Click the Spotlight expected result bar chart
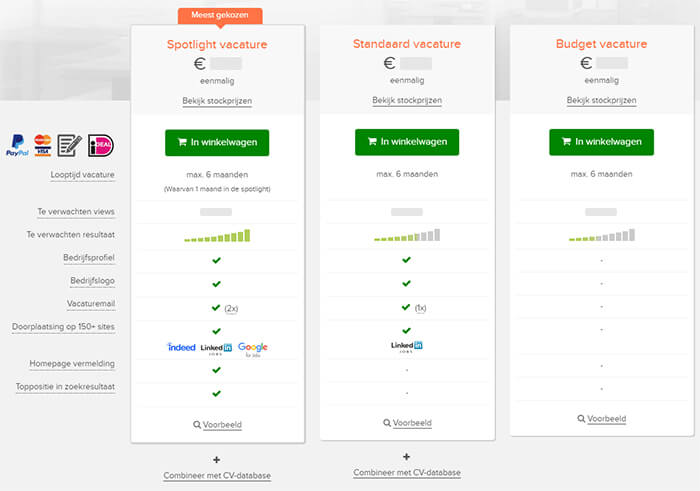Screen dimensions: 700x491 (217, 236)
